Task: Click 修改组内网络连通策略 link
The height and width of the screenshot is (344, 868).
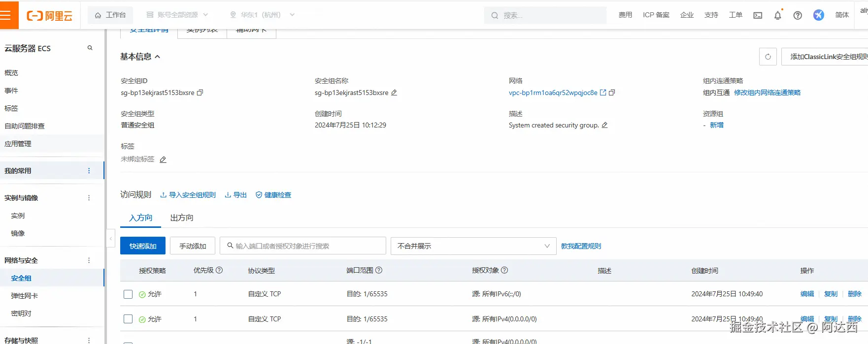Action: 768,93
